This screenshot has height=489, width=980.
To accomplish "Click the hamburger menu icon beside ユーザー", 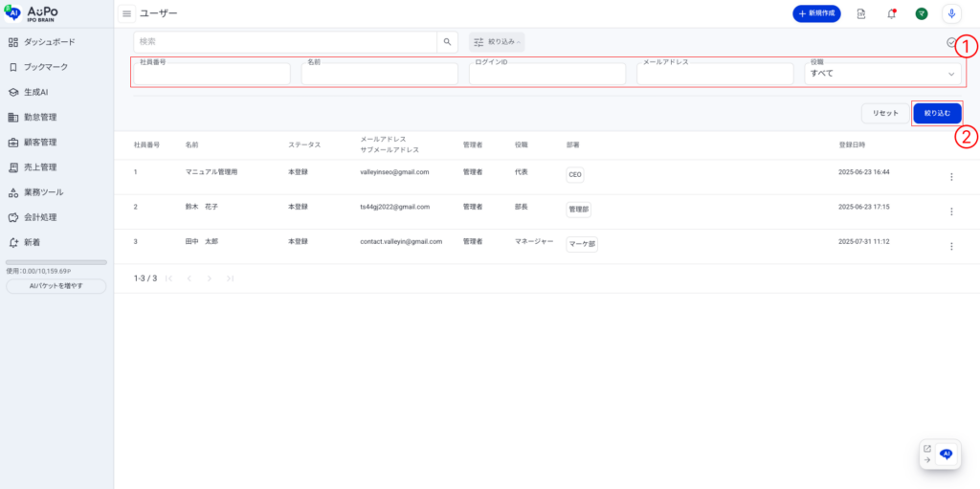I will [x=126, y=13].
